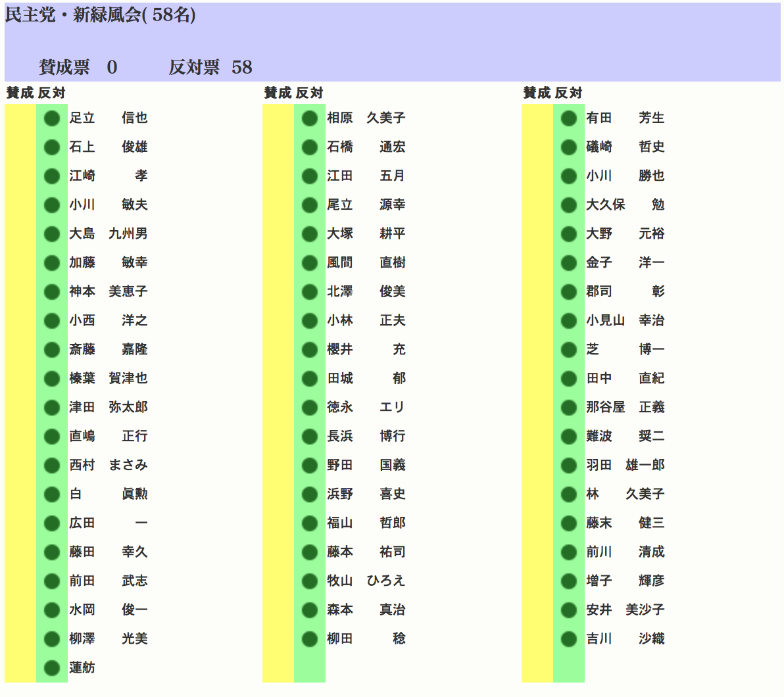This screenshot has width=784, height=697.
Task: Select the green dot next to 大久保 勉
Action: click(569, 205)
